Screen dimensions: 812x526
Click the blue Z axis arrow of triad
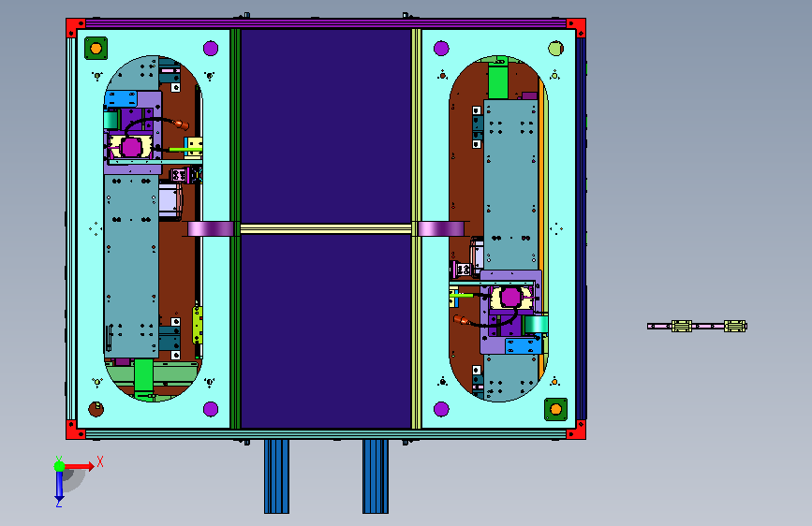point(59,486)
